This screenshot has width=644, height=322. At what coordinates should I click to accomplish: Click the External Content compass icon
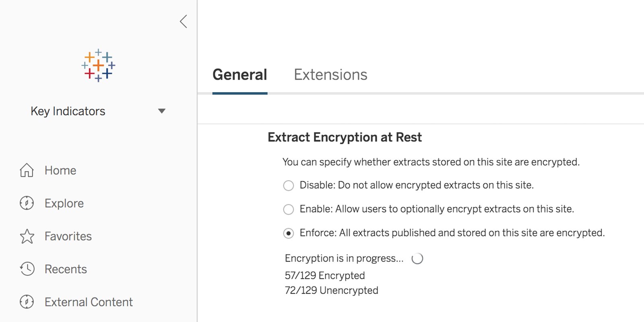[x=27, y=302]
